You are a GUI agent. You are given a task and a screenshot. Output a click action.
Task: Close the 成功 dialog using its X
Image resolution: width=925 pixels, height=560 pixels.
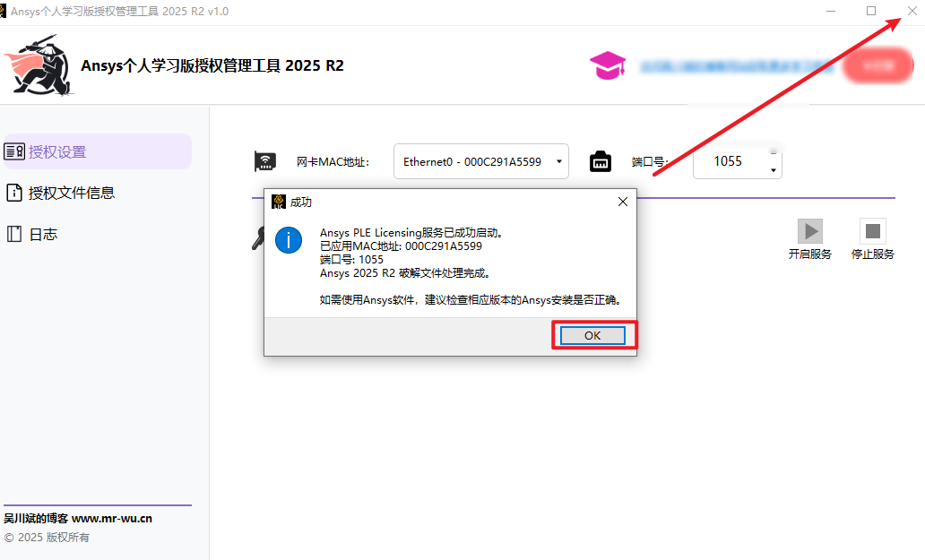(622, 202)
